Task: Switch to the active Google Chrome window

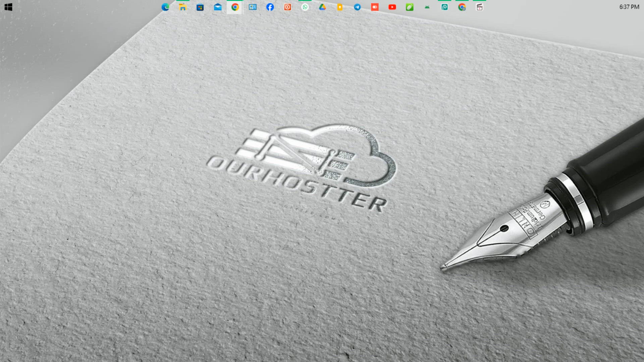Action: [x=235, y=7]
